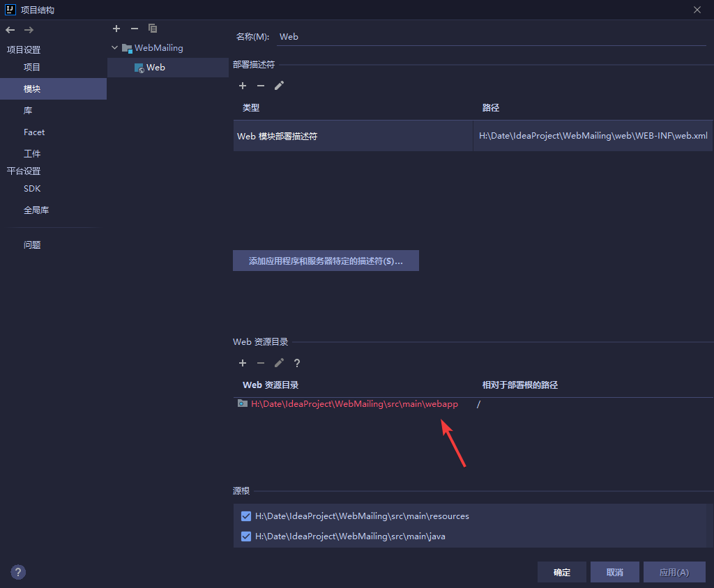Click src\main\resources source root path

362,516
